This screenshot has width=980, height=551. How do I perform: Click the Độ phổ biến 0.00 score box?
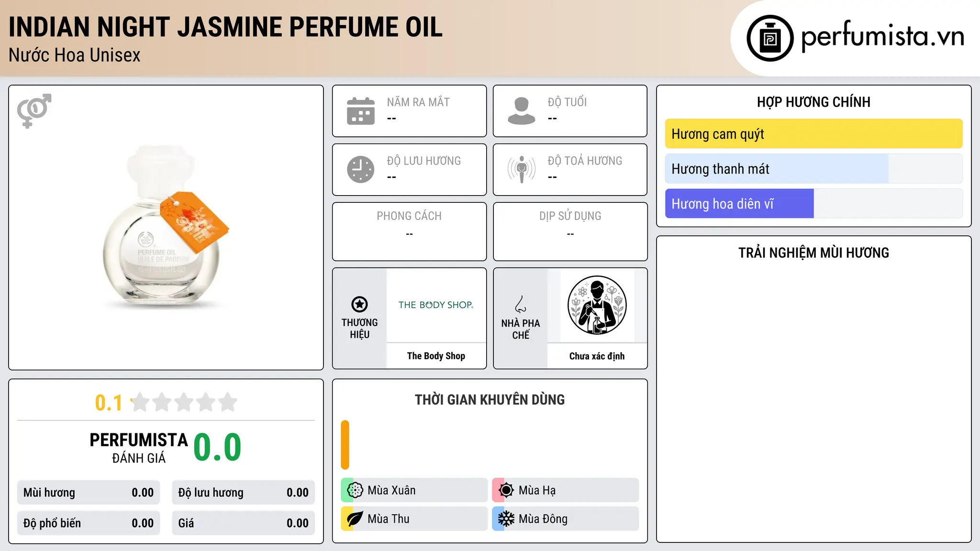pyautogui.click(x=89, y=523)
